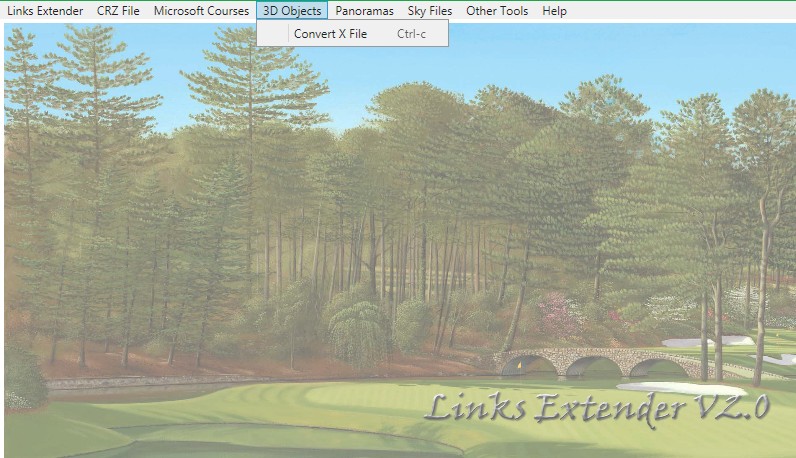Open the CRZ File menu

[x=118, y=11]
